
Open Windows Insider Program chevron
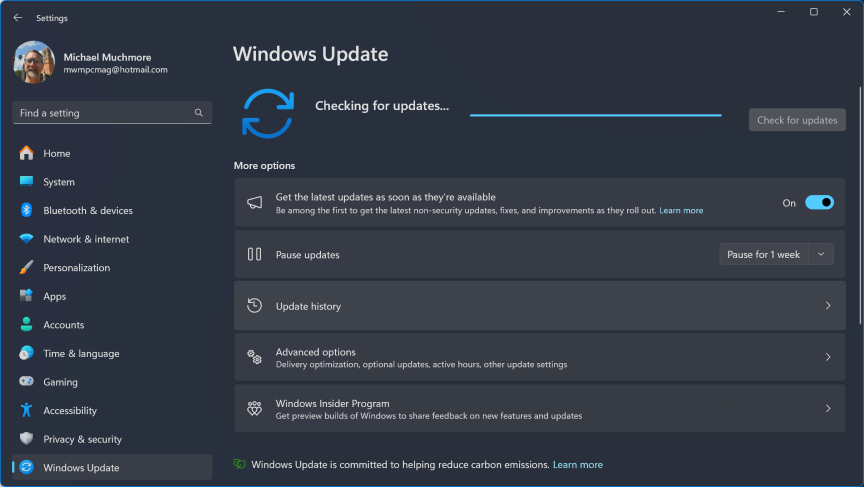pos(828,408)
